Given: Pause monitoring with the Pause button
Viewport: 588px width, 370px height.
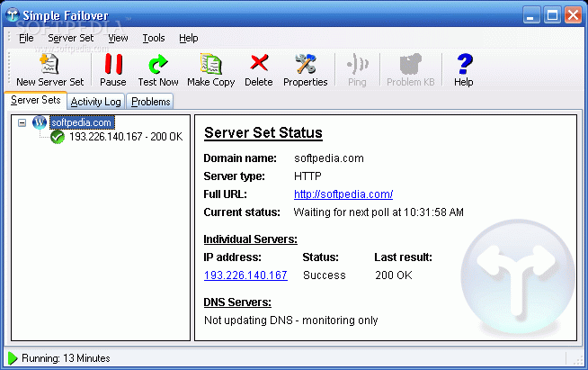Looking at the screenshot, I should click(x=113, y=70).
